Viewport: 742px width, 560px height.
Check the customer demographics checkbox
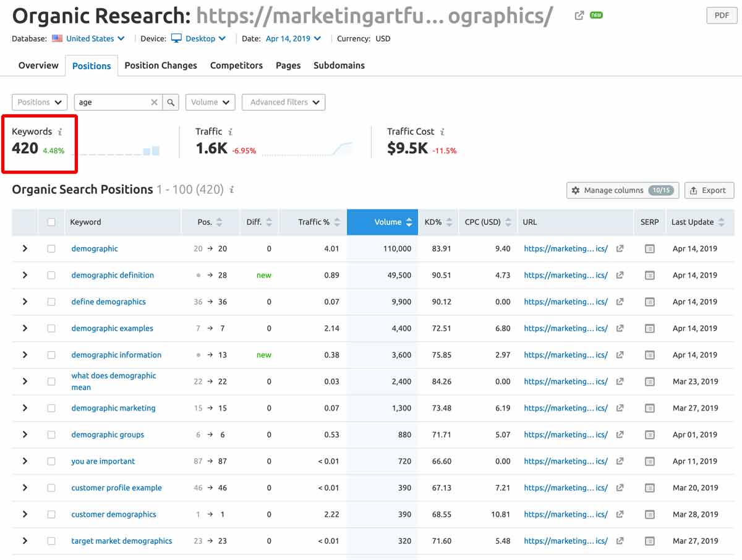[51, 514]
